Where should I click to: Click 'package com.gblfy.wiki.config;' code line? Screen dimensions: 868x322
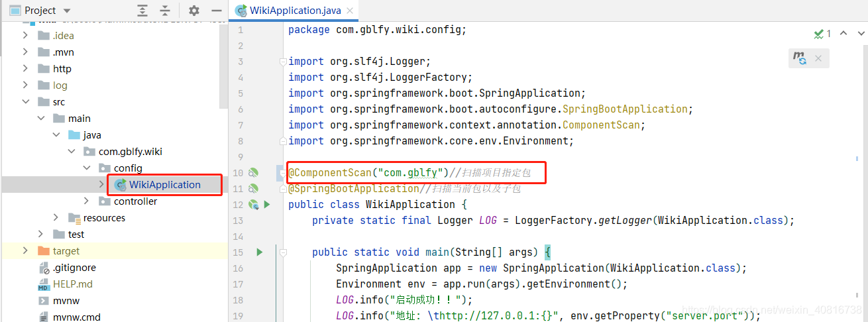click(x=378, y=30)
